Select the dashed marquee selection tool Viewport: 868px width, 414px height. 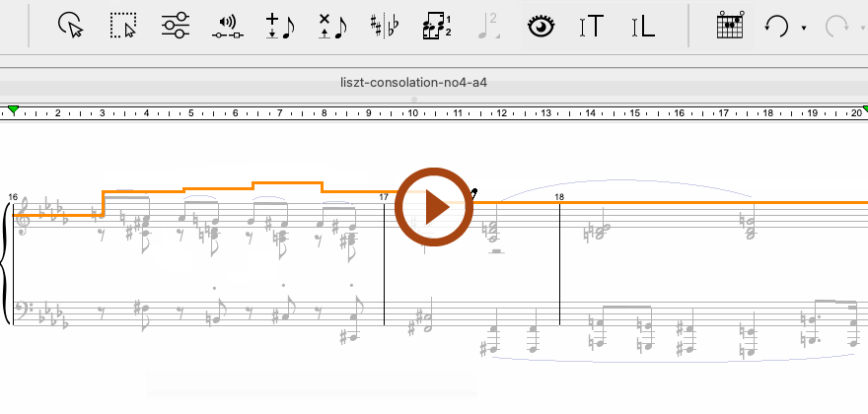(x=122, y=27)
